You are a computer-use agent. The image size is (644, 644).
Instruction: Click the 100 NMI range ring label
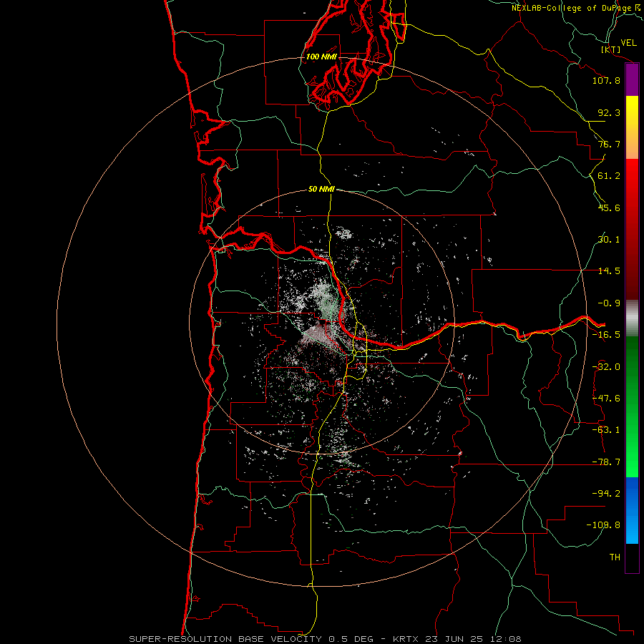[x=321, y=57]
